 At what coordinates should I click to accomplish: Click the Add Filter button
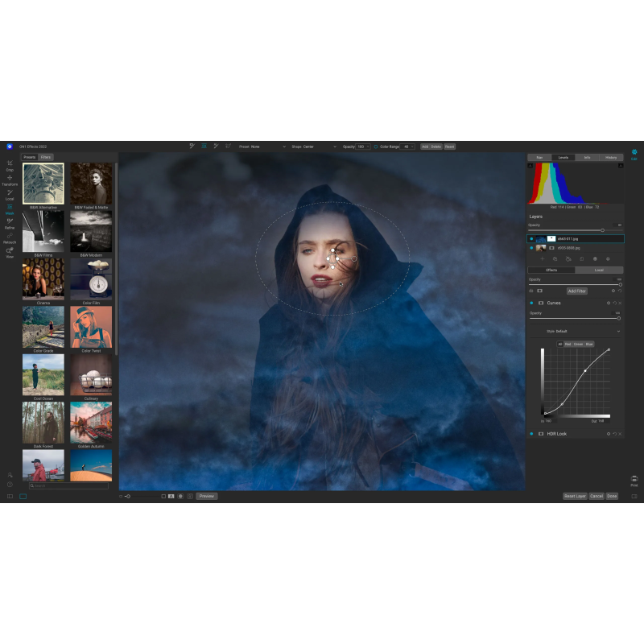pos(576,291)
